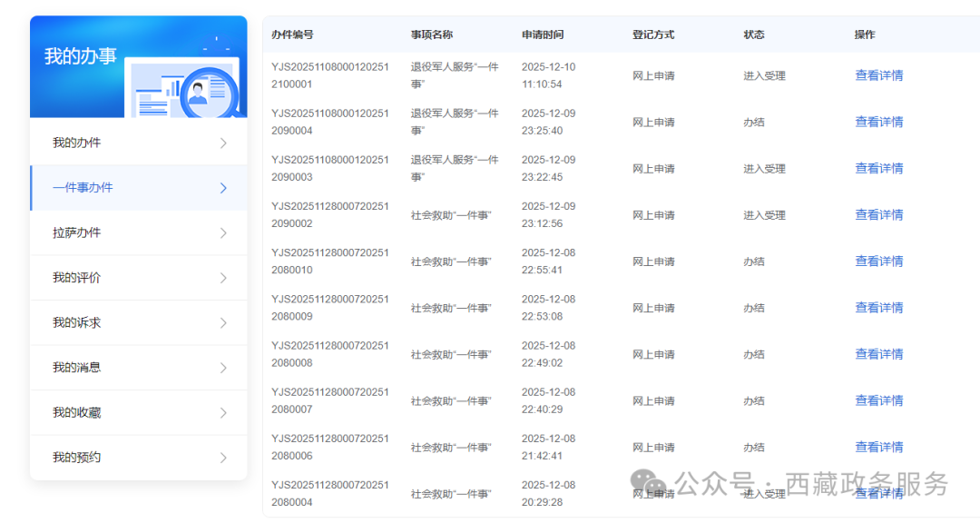The image size is (980, 523).
Task: Click the arrow icon next to 我的消息
Action: [x=223, y=368]
